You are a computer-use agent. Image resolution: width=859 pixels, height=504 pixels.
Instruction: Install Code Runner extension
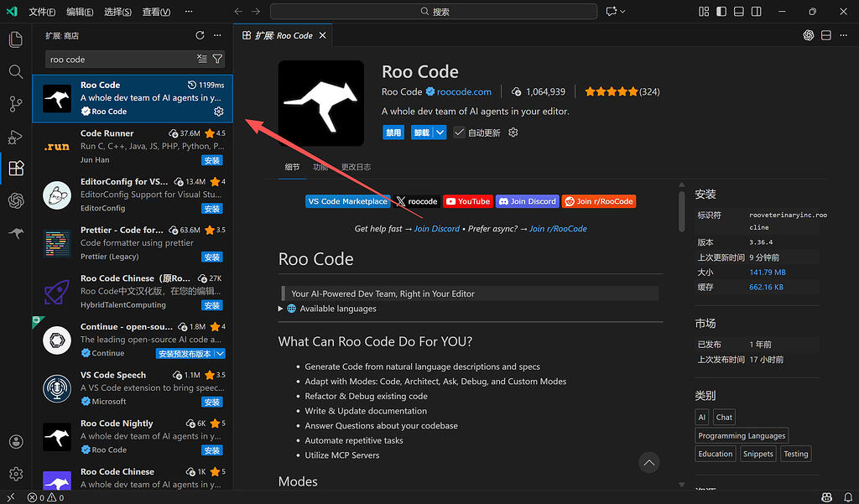(212, 160)
